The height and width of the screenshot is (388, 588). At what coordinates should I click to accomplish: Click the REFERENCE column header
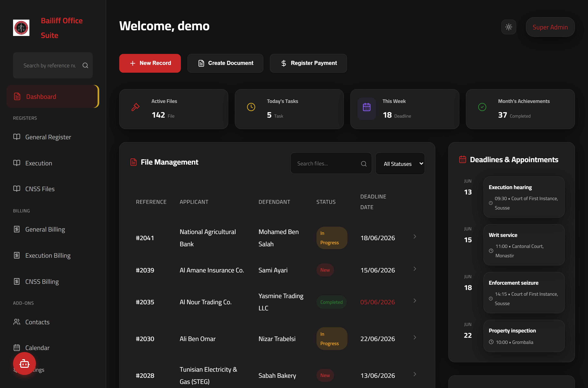point(151,202)
